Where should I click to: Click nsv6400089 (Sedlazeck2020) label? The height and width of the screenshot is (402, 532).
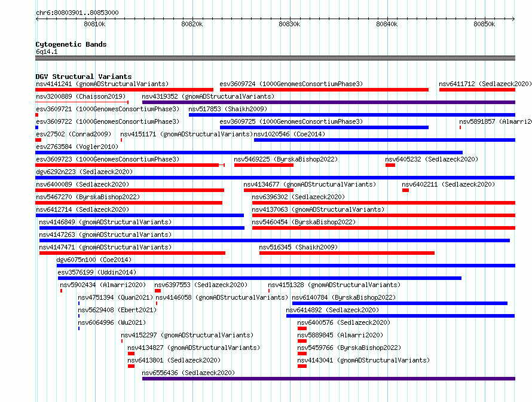[82, 184]
